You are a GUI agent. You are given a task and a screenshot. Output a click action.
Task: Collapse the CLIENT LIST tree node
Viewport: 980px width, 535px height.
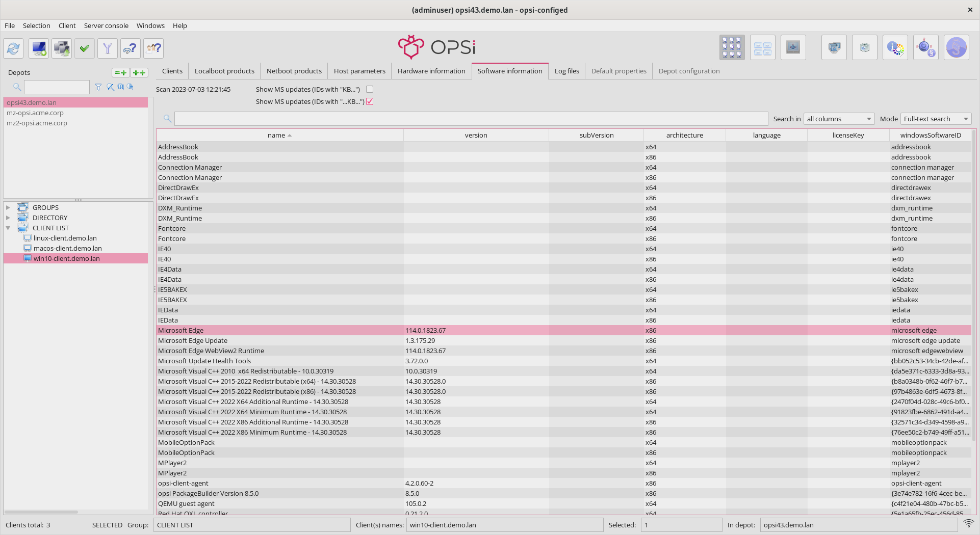[x=8, y=228]
